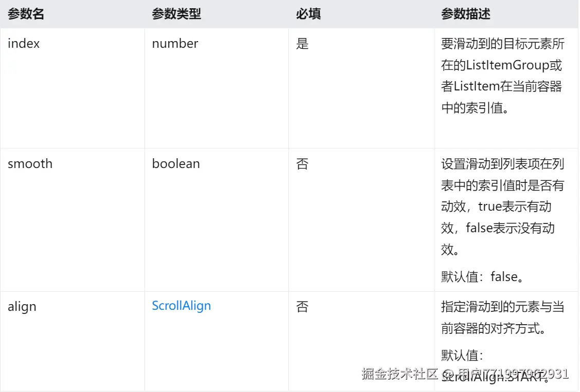Click 否 in the smooth row
The width and height of the screenshot is (580, 392).
(x=302, y=164)
